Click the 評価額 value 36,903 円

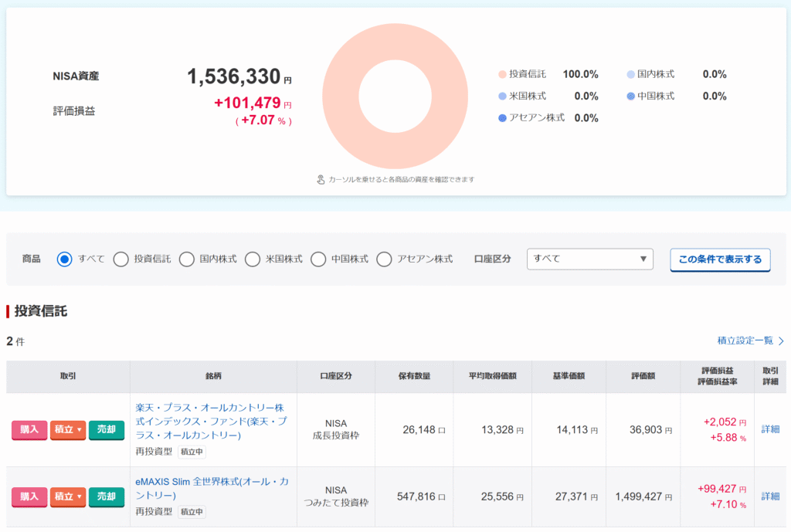click(650, 430)
